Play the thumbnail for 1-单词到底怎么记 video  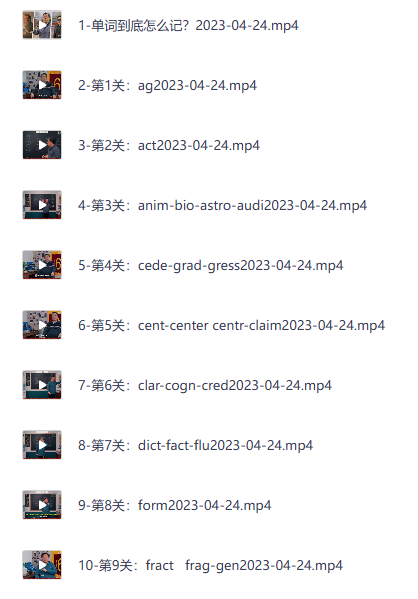tap(42, 25)
